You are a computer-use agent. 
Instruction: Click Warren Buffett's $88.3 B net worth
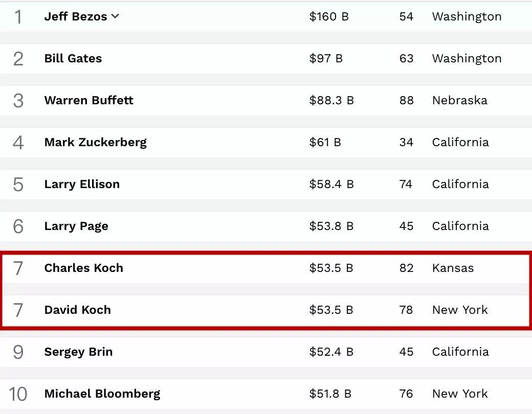pos(331,100)
